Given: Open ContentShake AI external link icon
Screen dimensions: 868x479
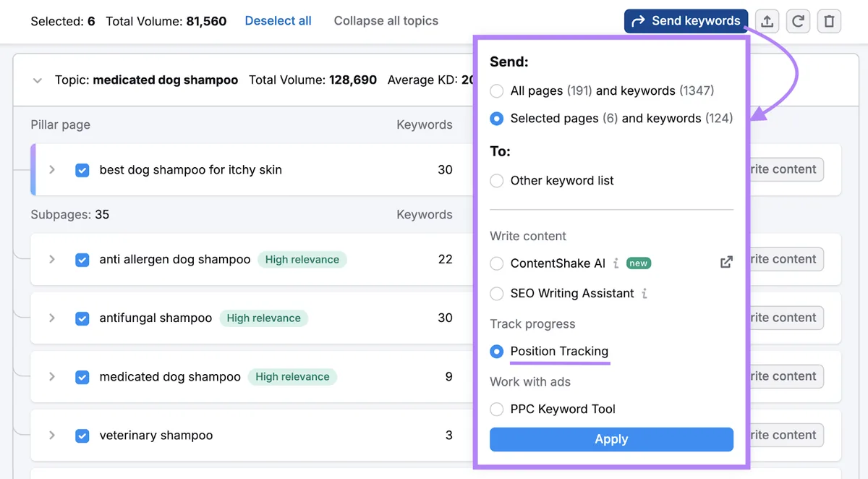Looking at the screenshot, I should 726,263.
